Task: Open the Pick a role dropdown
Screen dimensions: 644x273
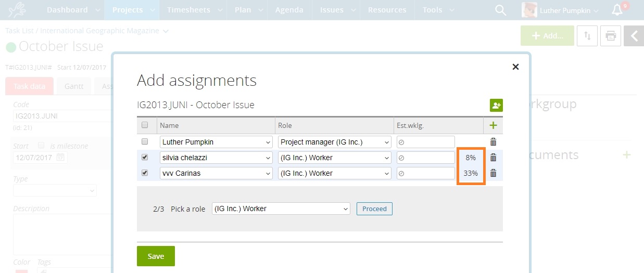Action: (x=281, y=209)
